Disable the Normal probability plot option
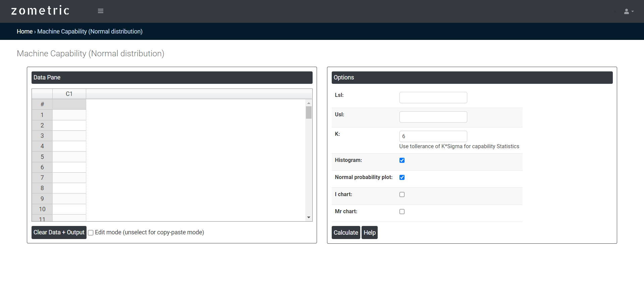This screenshot has height=293, width=644. click(x=402, y=177)
